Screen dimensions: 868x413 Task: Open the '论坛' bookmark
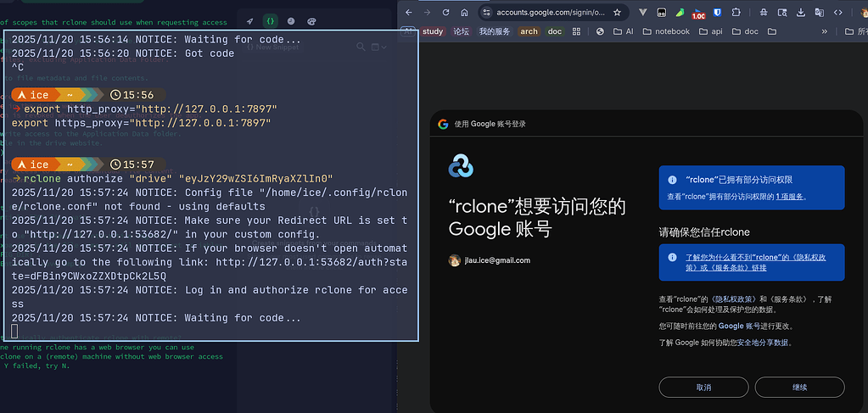(x=461, y=31)
